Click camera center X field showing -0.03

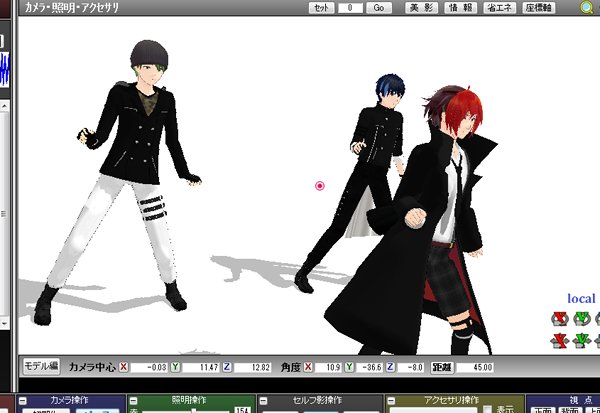[149, 367]
